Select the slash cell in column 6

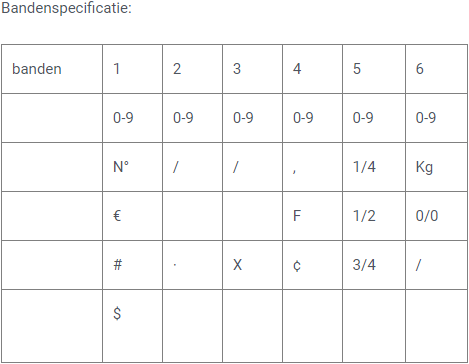436,265
